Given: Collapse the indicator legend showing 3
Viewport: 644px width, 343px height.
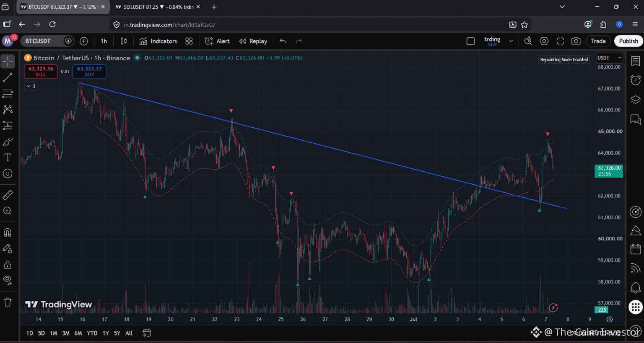Looking at the screenshot, I should click(31, 86).
